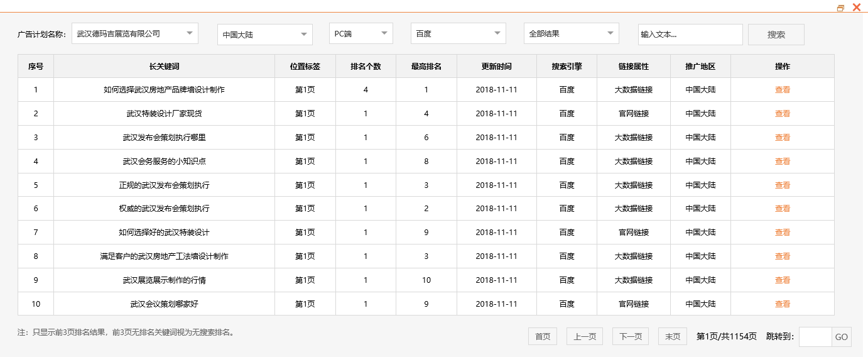Image resolution: width=868 pixels, height=357 pixels.
Task: Click the restore window icon
Action: pyautogui.click(x=840, y=8)
